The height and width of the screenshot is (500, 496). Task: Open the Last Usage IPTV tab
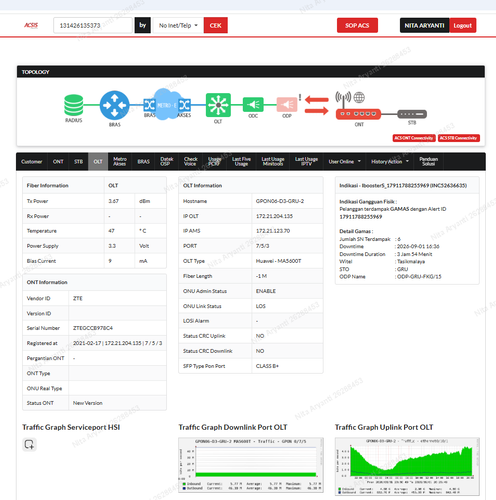(306, 162)
